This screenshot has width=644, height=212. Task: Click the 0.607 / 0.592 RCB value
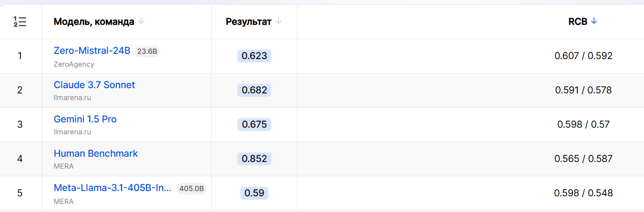click(583, 56)
